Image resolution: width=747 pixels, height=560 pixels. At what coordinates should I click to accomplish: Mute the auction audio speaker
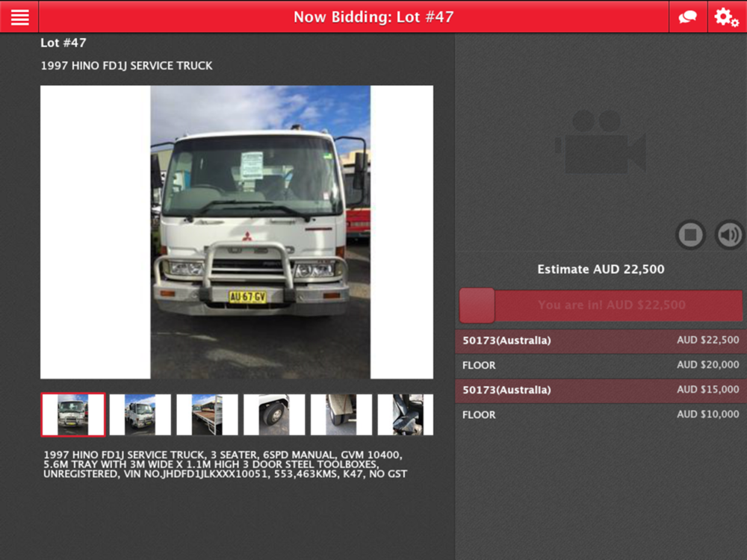729,234
